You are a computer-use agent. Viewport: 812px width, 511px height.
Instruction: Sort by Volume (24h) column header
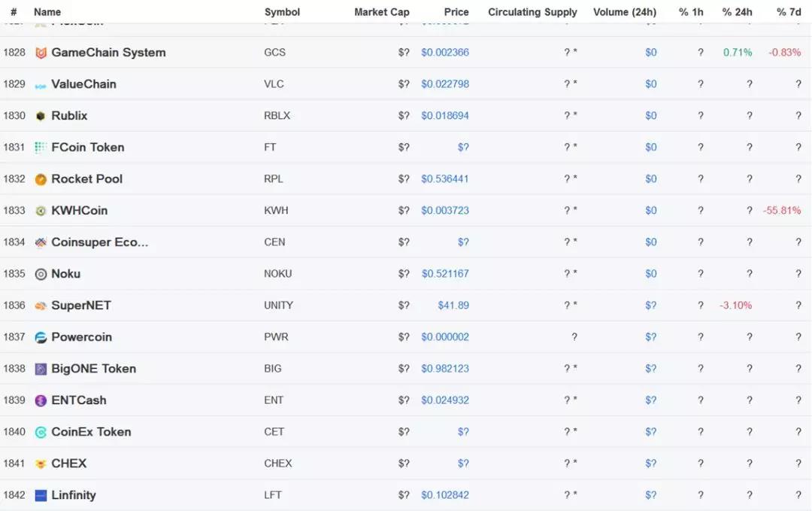624,12
